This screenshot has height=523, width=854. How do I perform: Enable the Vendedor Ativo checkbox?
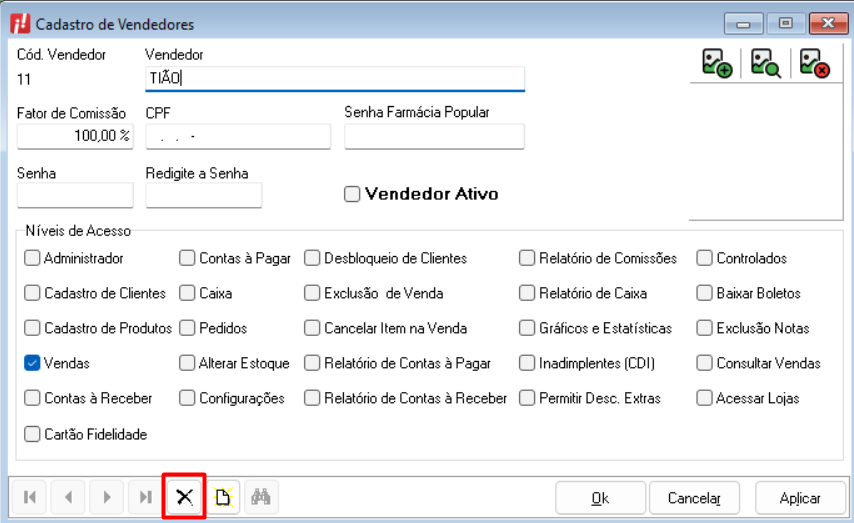point(352,194)
